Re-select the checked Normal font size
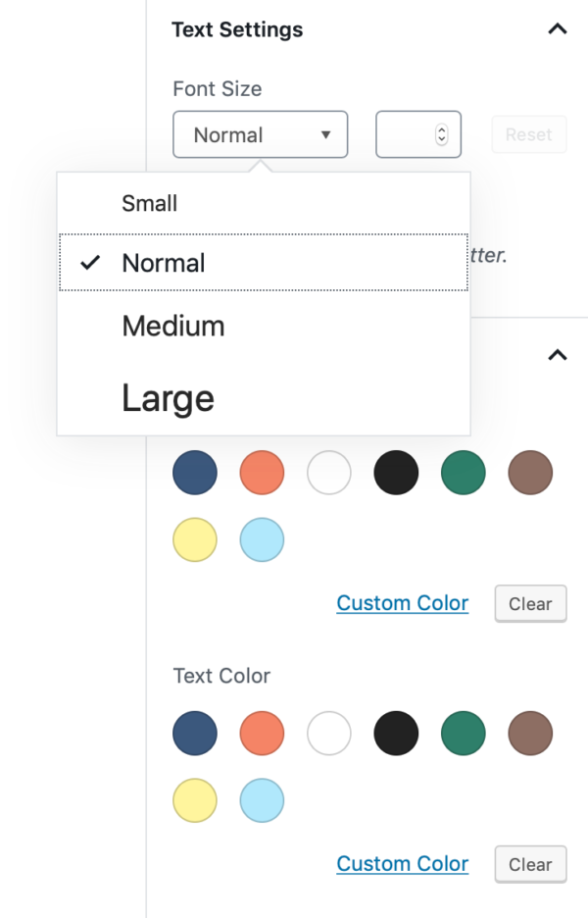This screenshot has width=588, height=918. click(163, 262)
